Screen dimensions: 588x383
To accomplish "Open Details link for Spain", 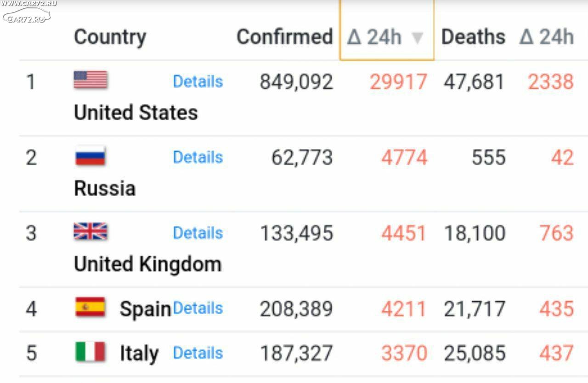I will [x=198, y=308].
